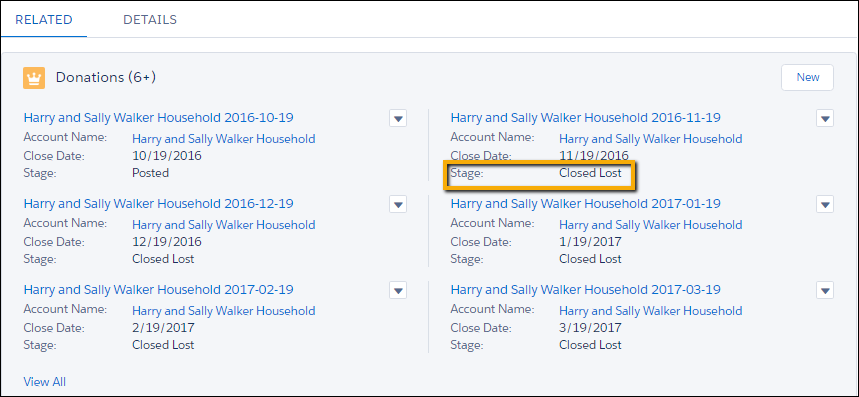Click the Posted stage value
Screen dimensions: 859x397
pyautogui.click(x=151, y=173)
